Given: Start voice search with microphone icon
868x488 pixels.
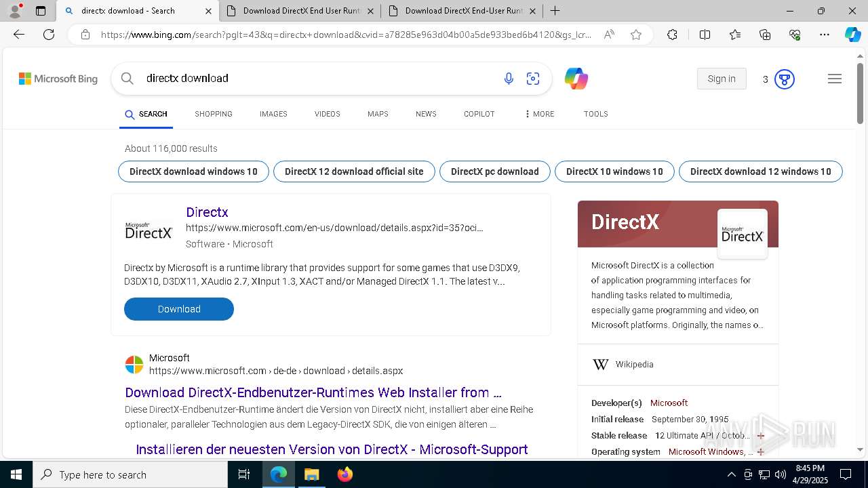Looking at the screenshot, I should point(509,79).
